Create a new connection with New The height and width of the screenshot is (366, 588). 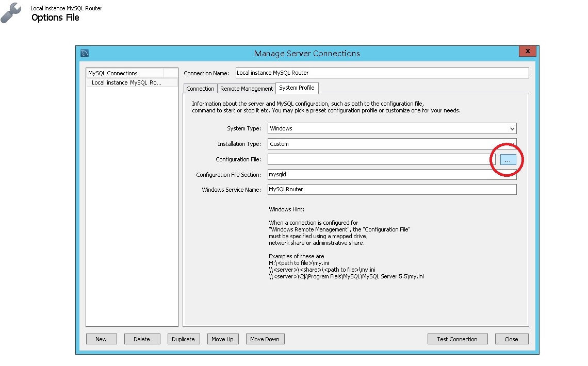click(101, 339)
